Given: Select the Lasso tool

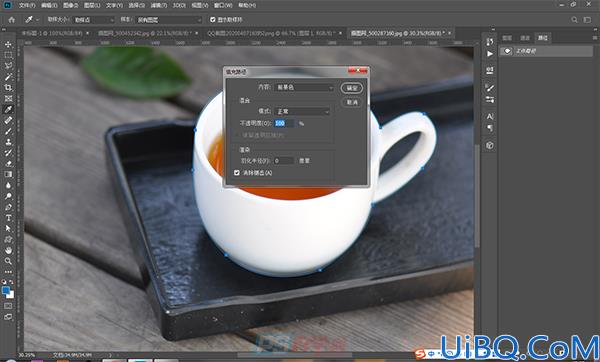Looking at the screenshot, I should [8, 66].
